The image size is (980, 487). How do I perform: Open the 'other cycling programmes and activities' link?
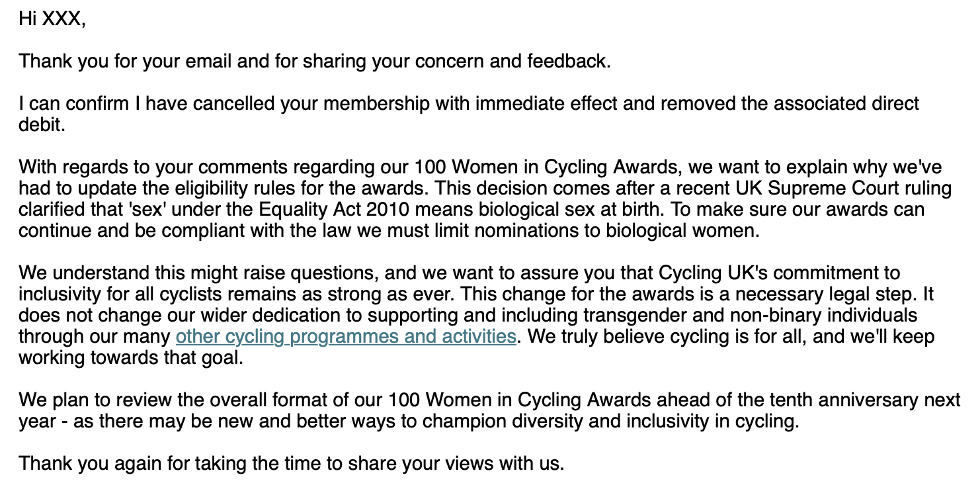click(345, 336)
